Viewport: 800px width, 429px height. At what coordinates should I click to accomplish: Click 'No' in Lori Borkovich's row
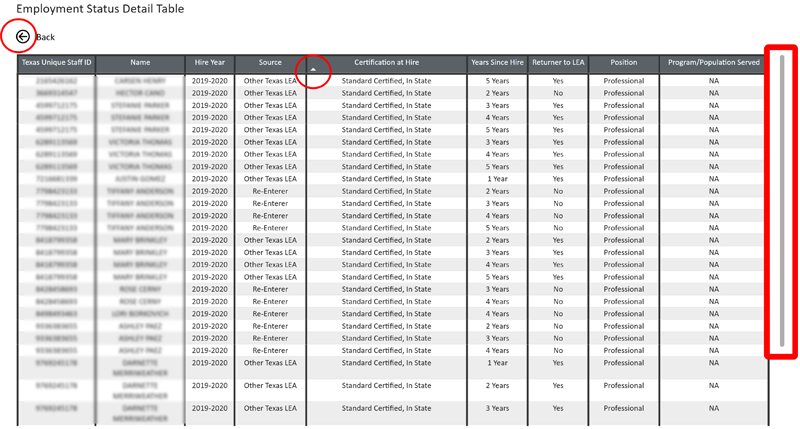coord(558,314)
